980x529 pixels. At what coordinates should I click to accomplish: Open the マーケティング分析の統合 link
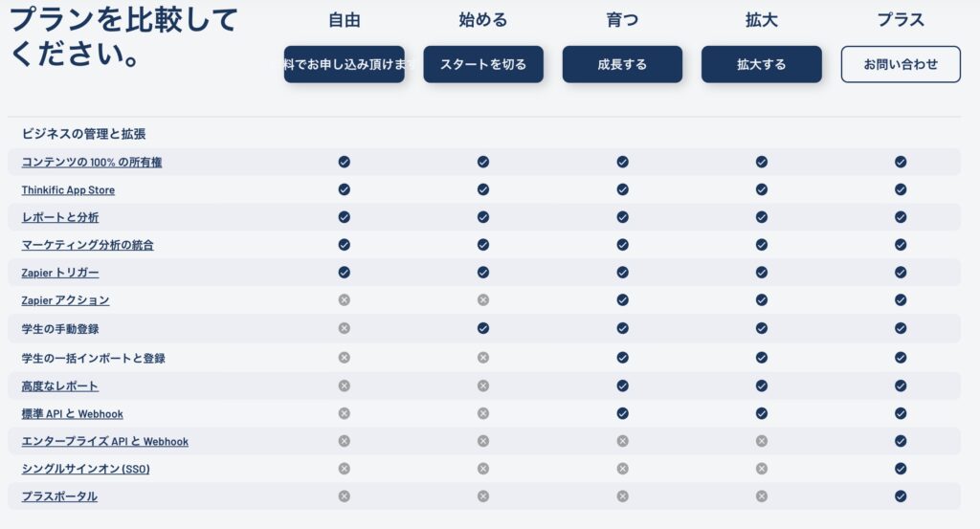point(87,245)
